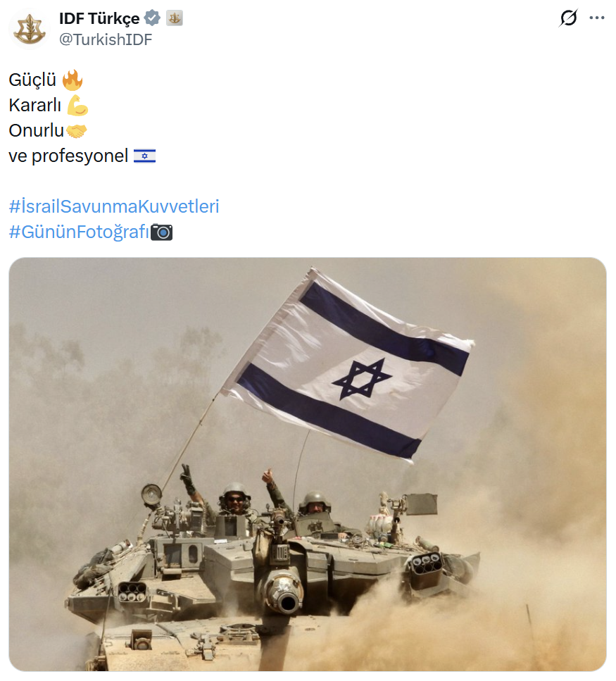Click the word Onurlu in the post
This screenshot has width=616, height=681.
[x=37, y=131]
